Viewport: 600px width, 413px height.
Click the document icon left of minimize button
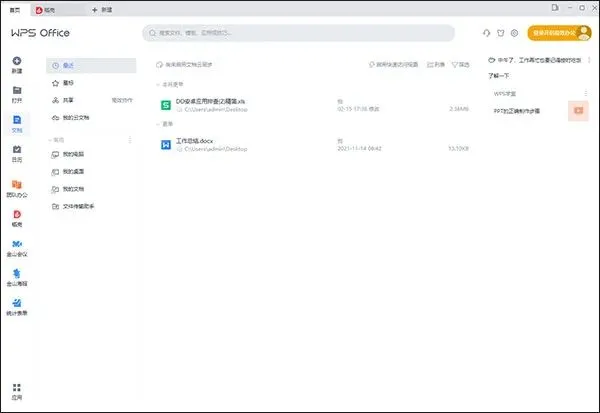point(555,8)
